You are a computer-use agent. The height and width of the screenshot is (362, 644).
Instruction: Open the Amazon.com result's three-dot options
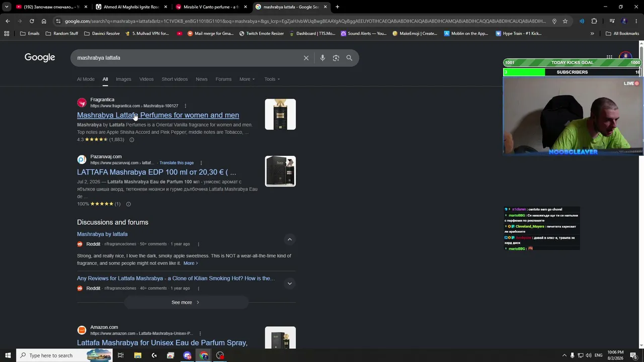pos(200,333)
